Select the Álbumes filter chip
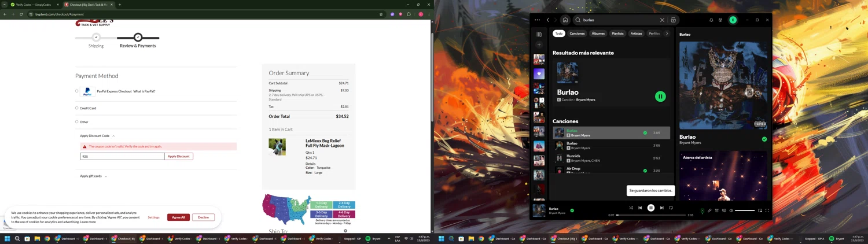Viewport: 868px width, 244px height. click(598, 34)
